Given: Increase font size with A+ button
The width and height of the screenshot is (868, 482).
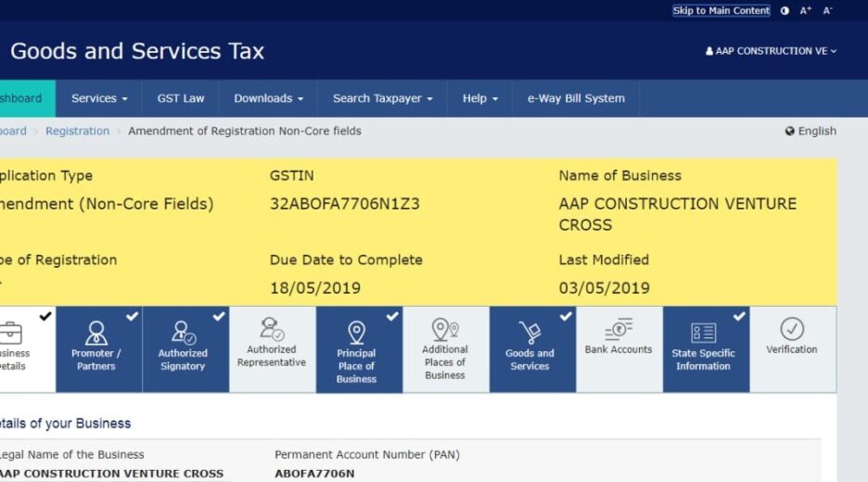Looking at the screenshot, I should pyautogui.click(x=806, y=11).
